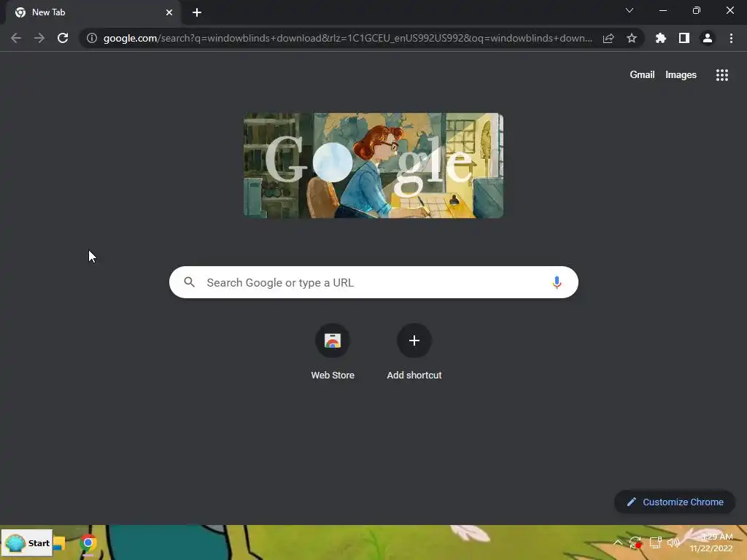Bookmark this tab with the star icon

pos(632,38)
